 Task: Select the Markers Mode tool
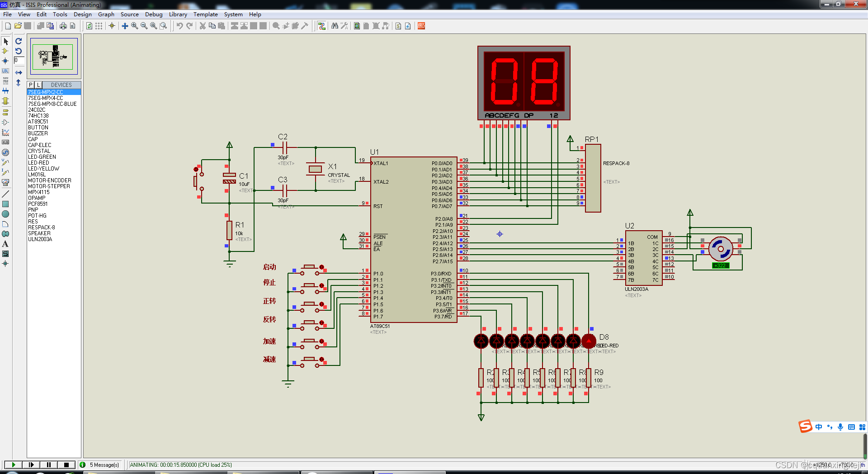point(5,264)
